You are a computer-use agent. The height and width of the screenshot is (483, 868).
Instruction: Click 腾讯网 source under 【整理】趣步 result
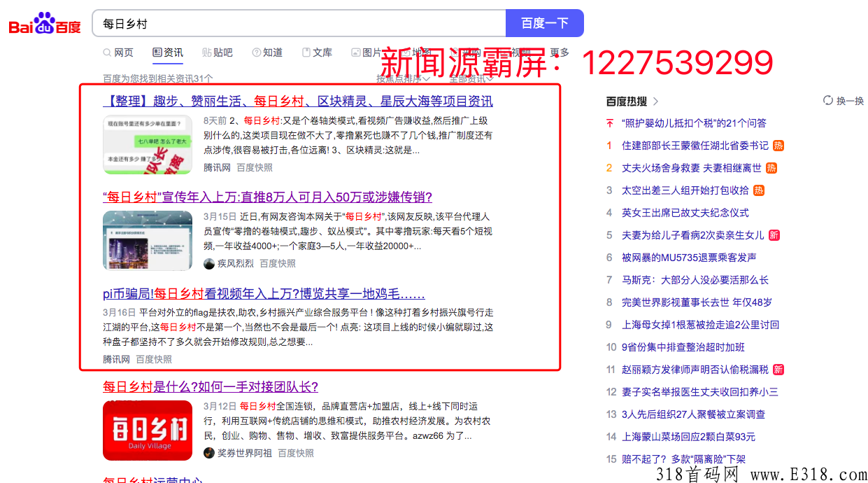pos(217,168)
